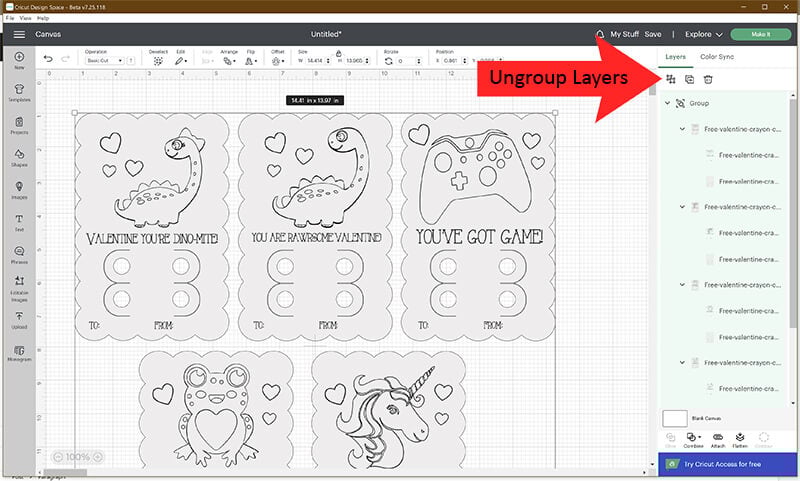Click the notifications bell icon
Viewport: 800px width, 481px height.
pyautogui.click(x=600, y=34)
